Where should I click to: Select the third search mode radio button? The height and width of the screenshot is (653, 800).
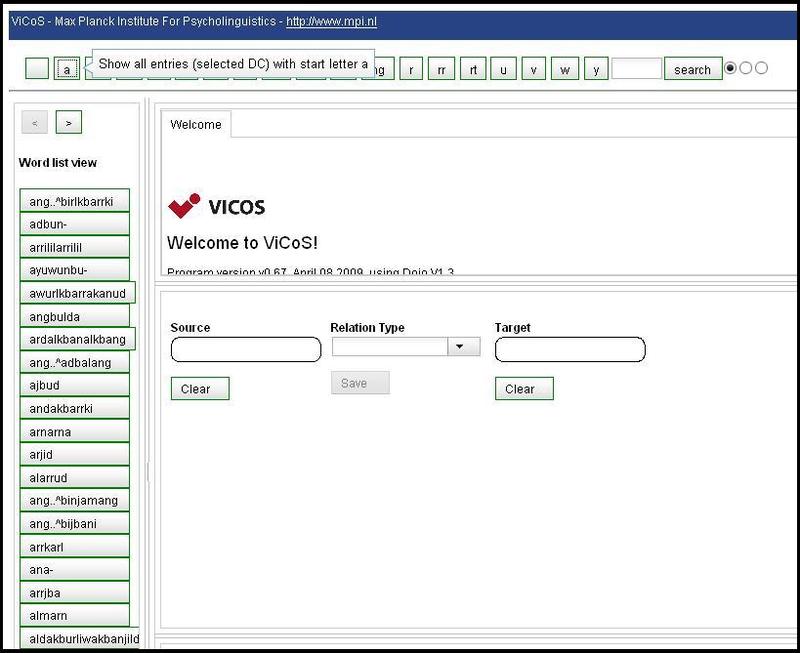click(x=761, y=68)
